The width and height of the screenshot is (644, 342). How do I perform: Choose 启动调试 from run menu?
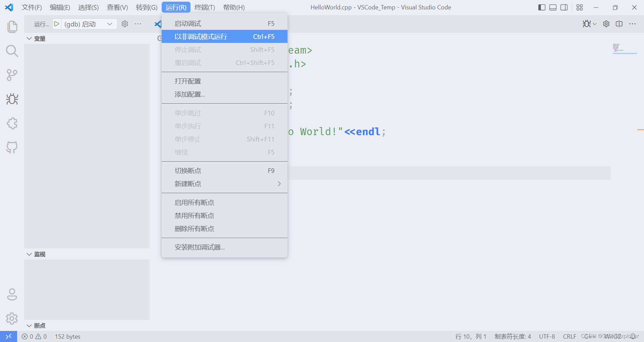pos(224,23)
